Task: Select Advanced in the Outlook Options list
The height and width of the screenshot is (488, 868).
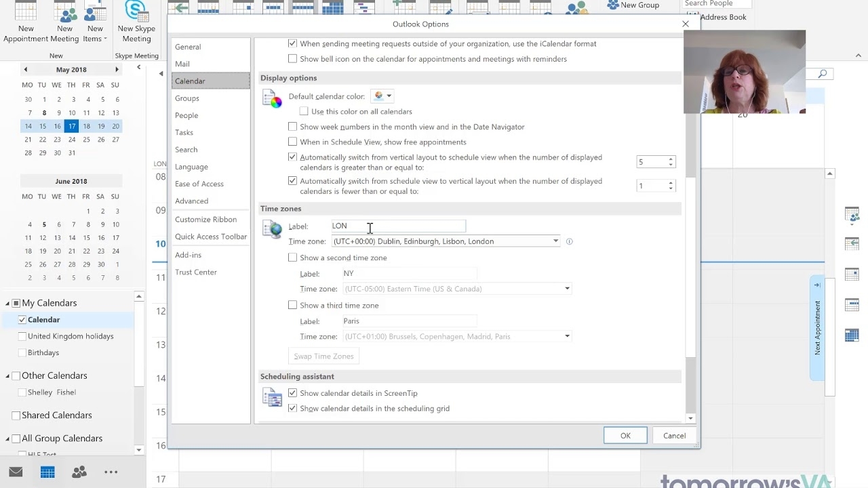Action: click(x=211, y=201)
